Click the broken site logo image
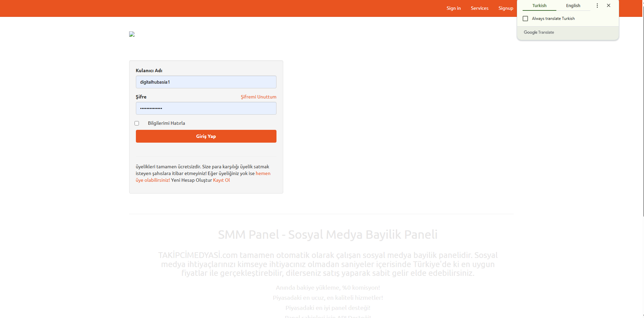The image size is (644, 318). [132, 34]
